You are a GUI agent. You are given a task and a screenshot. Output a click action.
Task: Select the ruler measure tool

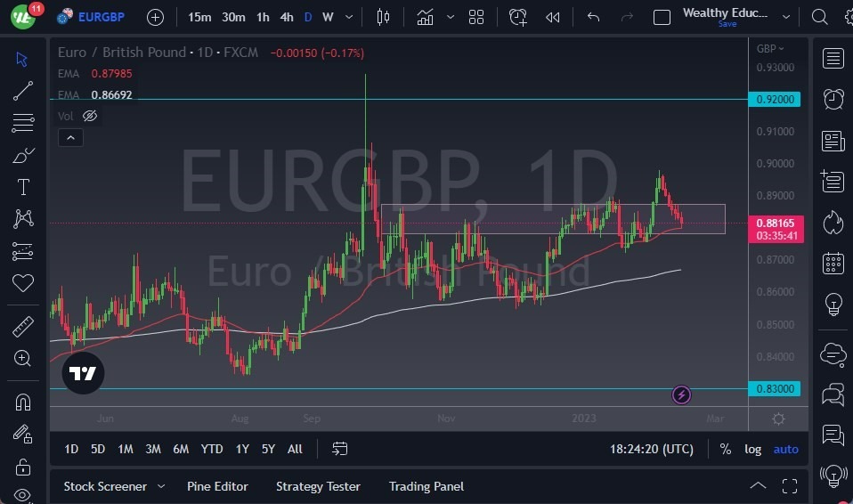click(x=23, y=327)
